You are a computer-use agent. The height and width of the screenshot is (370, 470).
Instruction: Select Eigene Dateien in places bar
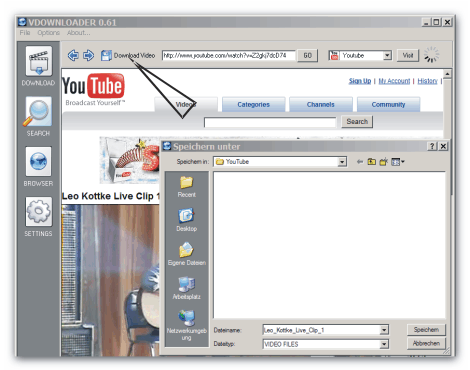tap(186, 254)
